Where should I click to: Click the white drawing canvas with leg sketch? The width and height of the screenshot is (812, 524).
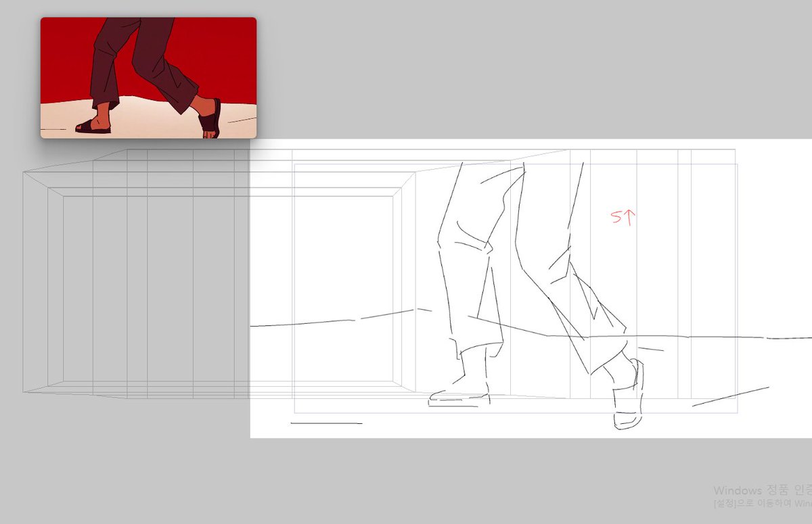[531, 289]
